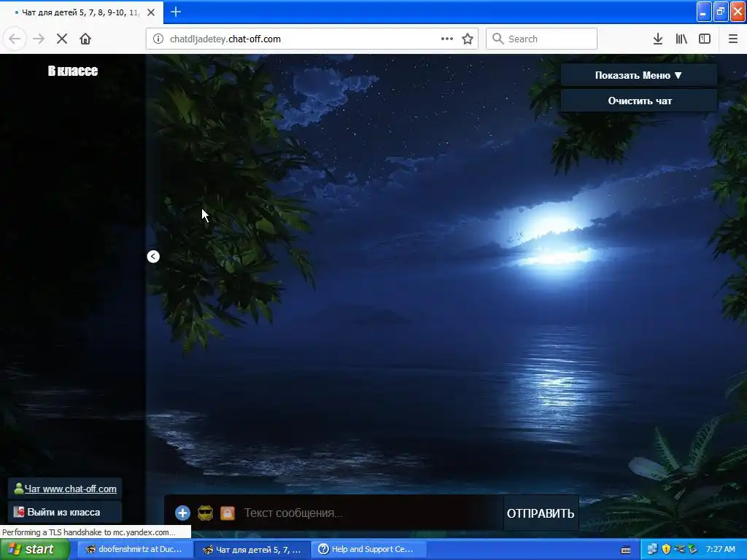Viewport: 747px width, 560px height.
Task: Click ОТПРАВИТЬ send button
Action: (x=541, y=513)
